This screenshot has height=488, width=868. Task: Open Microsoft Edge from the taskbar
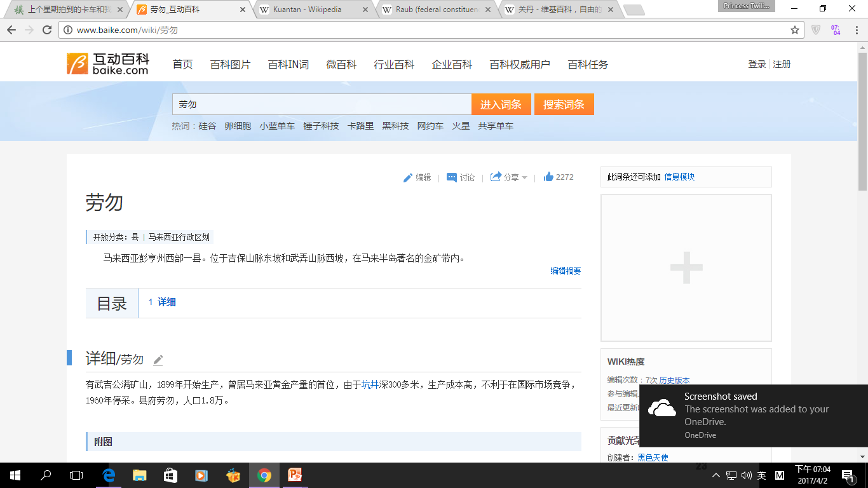109,475
